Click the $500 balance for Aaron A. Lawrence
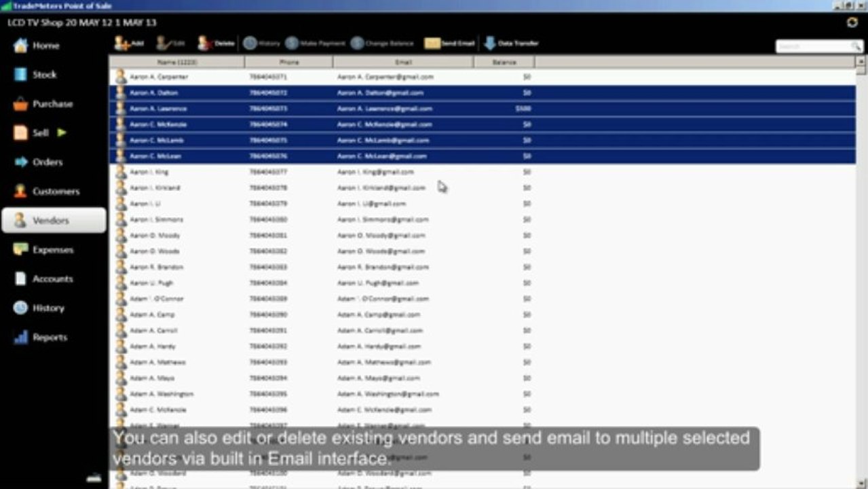The height and width of the screenshot is (489, 868). tap(523, 109)
